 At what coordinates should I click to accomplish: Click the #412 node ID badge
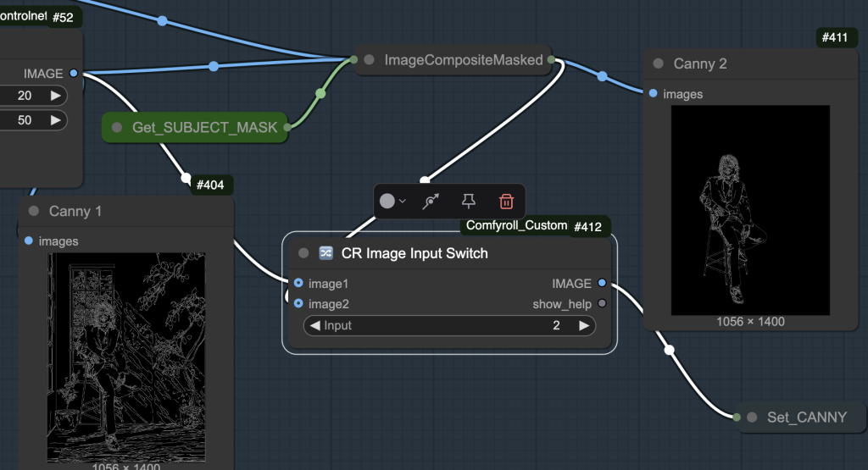588,227
